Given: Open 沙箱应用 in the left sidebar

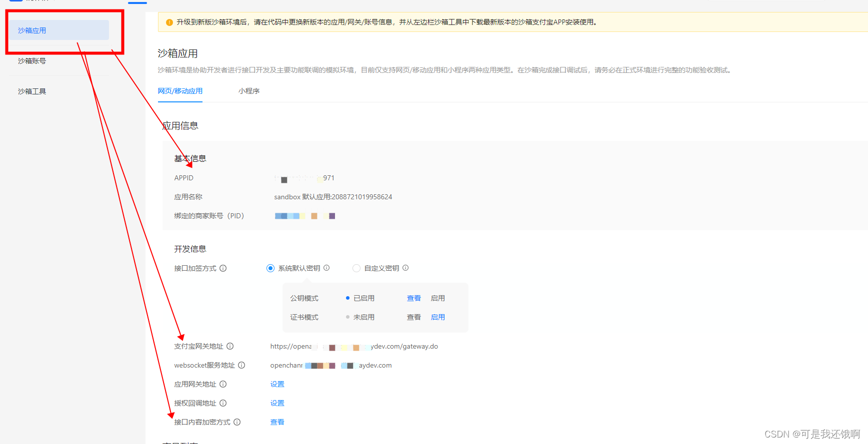Looking at the screenshot, I should tap(59, 30).
